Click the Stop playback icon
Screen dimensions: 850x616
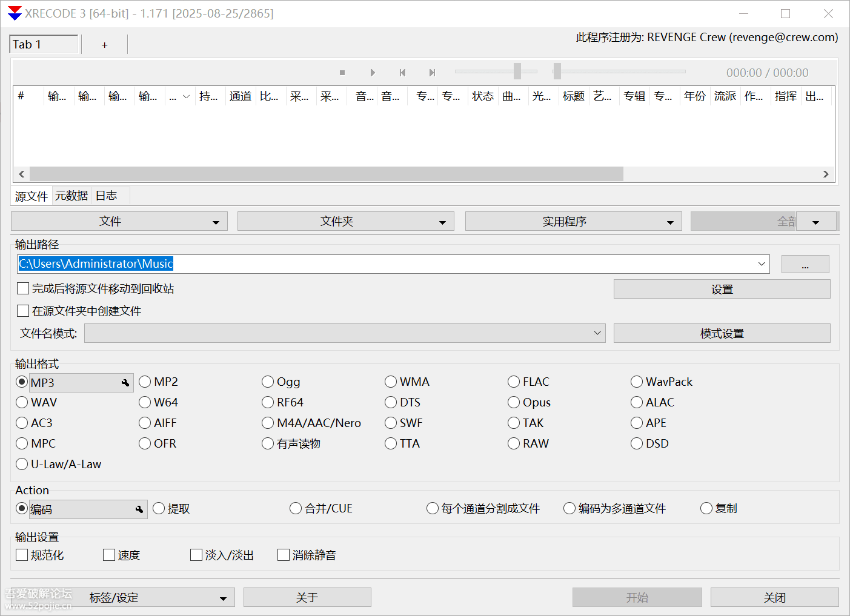coord(342,72)
